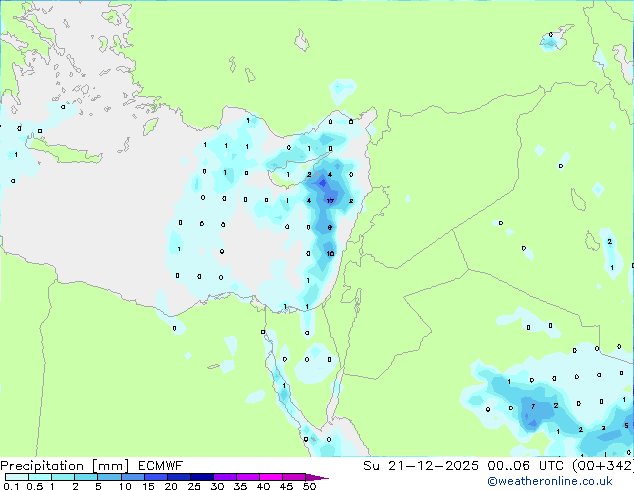This screenshot has width=634, height=490.
Task: Pick the 10 to 15 mm blue swatch
Action: pyautogui.click(x=132, y=477)
